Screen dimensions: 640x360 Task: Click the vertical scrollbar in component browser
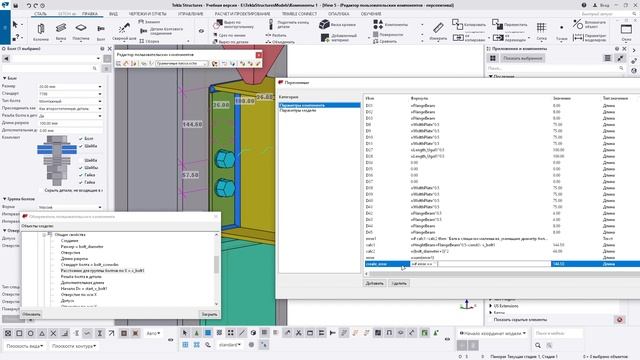pos(216,265)
